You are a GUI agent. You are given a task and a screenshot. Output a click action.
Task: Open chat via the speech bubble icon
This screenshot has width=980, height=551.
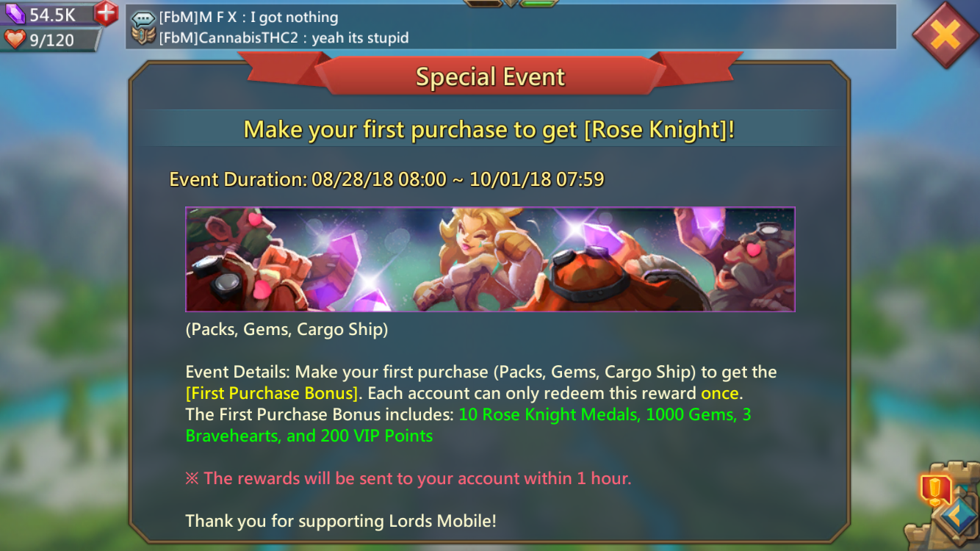[x=143, y=18]
